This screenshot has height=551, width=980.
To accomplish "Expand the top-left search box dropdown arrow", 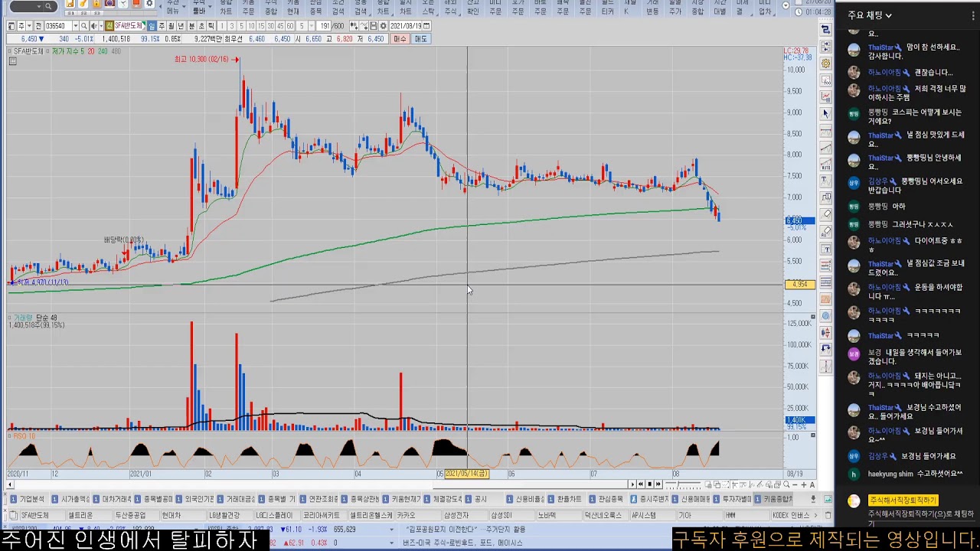I will coord(38,6).
